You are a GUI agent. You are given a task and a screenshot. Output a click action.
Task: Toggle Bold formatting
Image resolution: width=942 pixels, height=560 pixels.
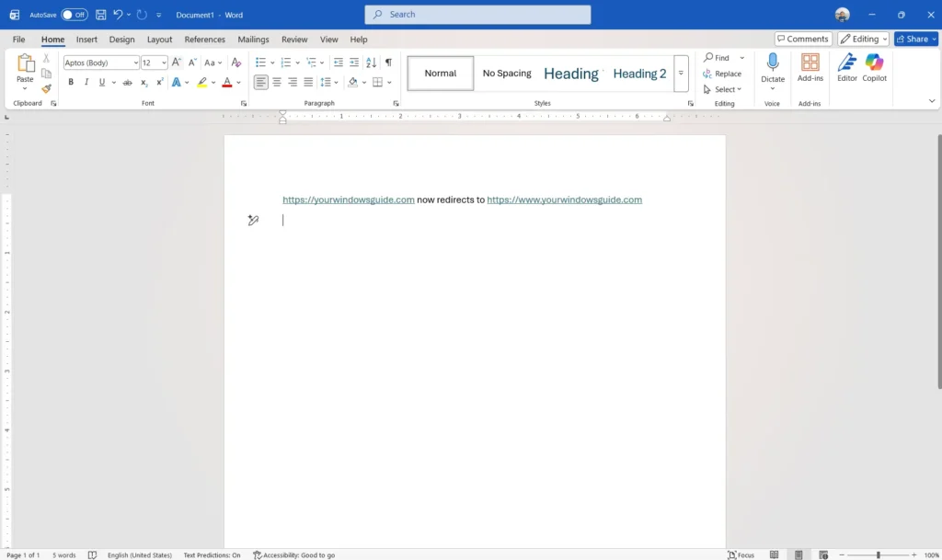click(x=71, y=82)
